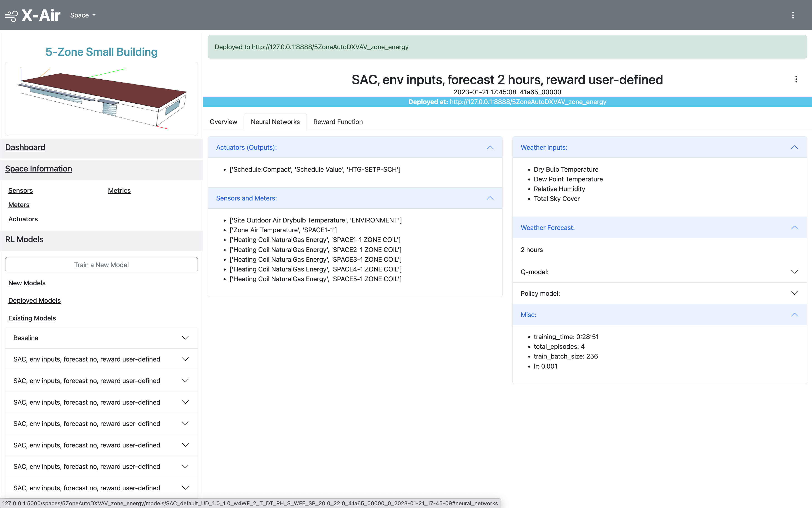
Task: Collapse the Sensors and Meters section
Action: click(x=355, y=198)
